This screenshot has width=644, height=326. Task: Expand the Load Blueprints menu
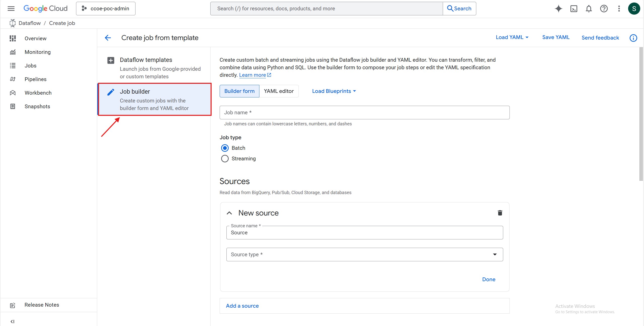pyautogui.click(x=334, y=91)
